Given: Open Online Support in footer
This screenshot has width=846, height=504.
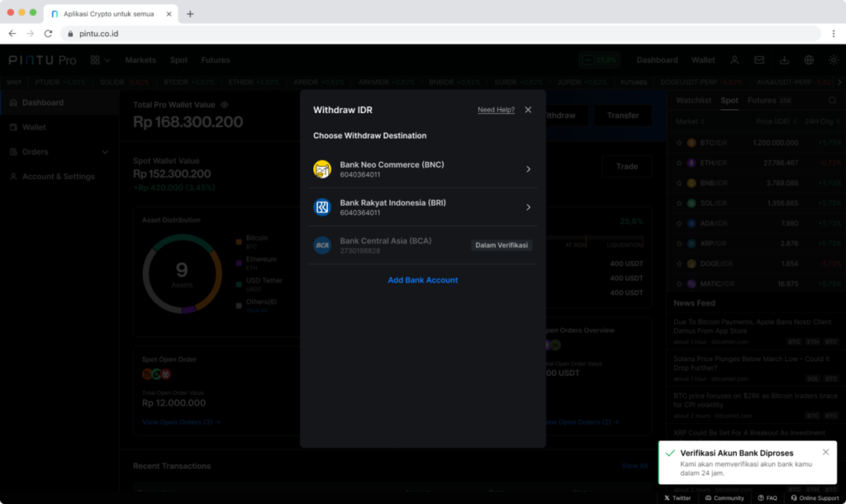Looking at the screenshot, I should [x=815, y=498].
